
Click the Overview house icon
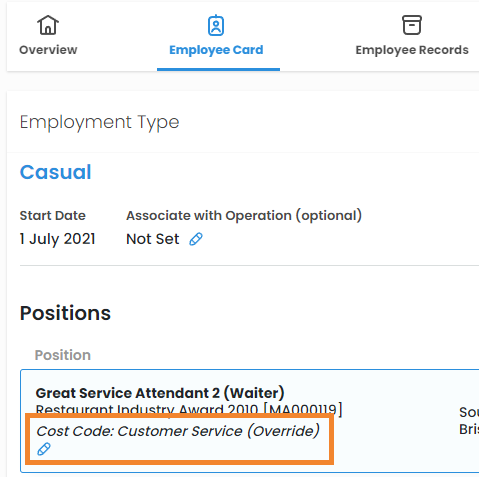[x=48, y=25]
